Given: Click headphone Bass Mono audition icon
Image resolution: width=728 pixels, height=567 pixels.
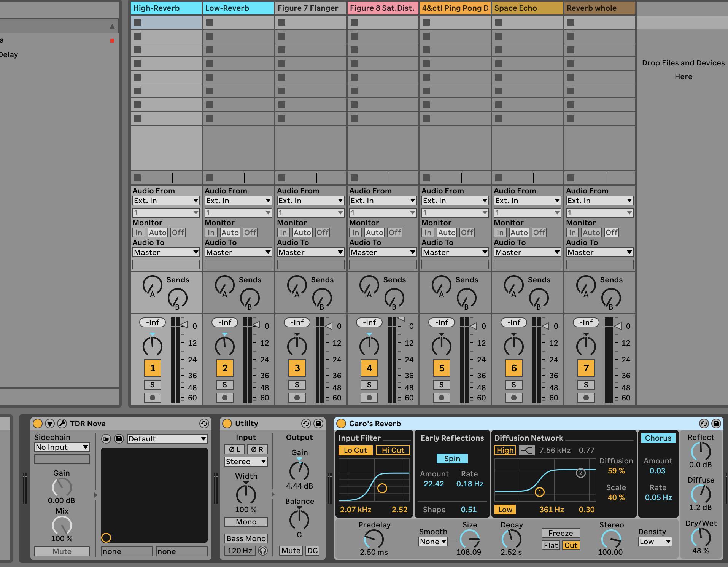Looking at the screenshot, I should click(263, 551).
